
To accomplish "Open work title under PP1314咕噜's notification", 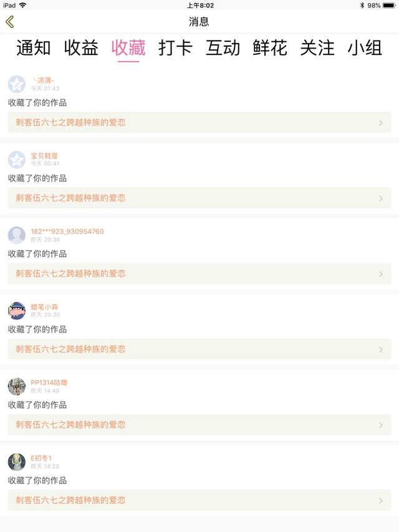I will (x=70, y=425).
